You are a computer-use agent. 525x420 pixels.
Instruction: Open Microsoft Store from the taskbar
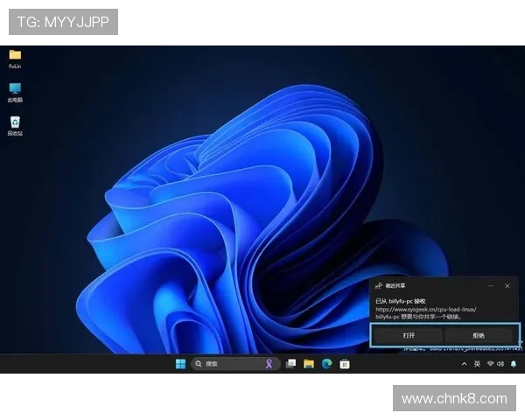coord(345,364)
